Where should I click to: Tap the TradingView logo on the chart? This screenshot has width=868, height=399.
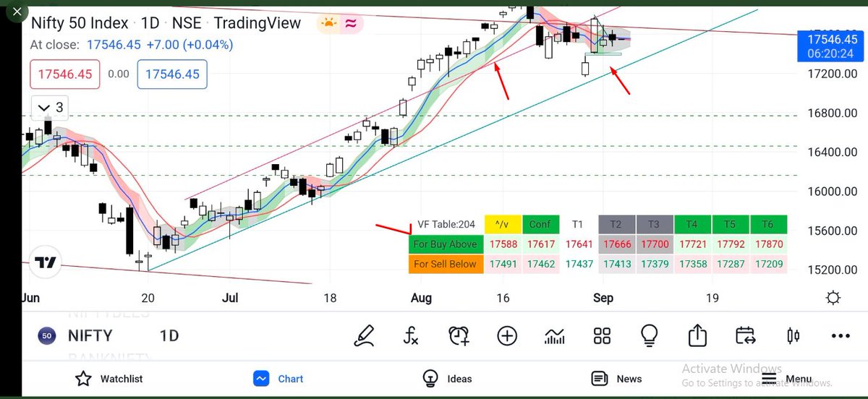[x=45, y=264]
